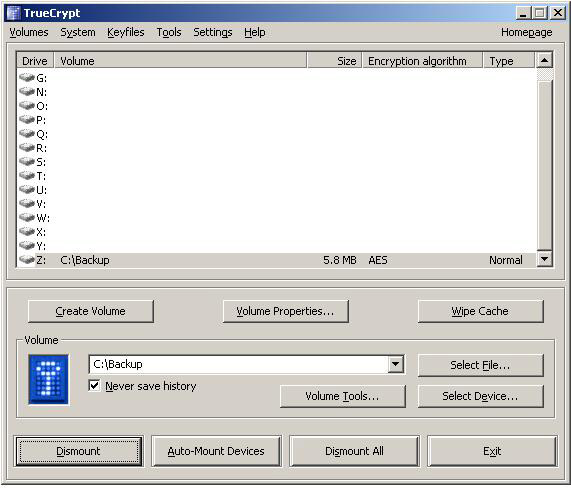Click the blue TrueCrypt logo in Volume group

pyautogui.click(x=48, y=379)
